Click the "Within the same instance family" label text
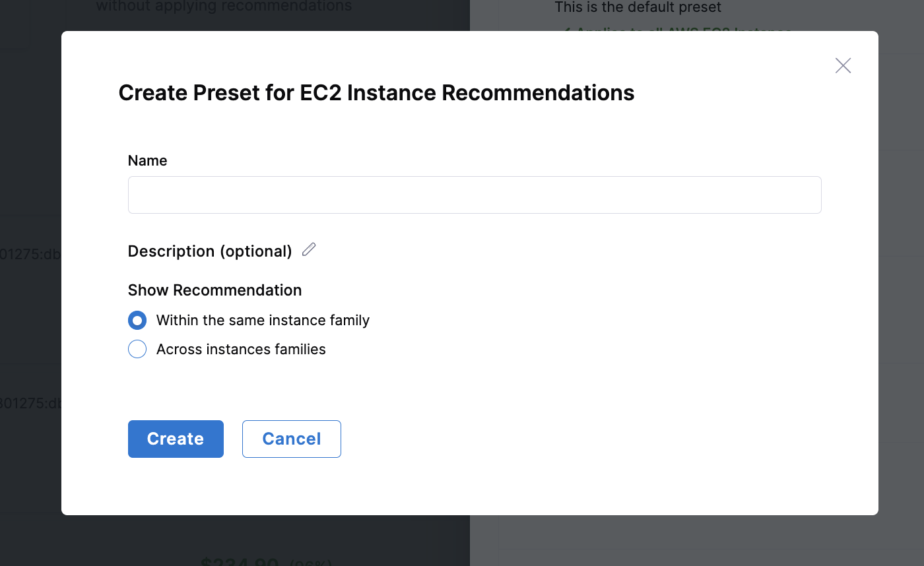This screenshot has height=566, width=924. tap(263, 321)
